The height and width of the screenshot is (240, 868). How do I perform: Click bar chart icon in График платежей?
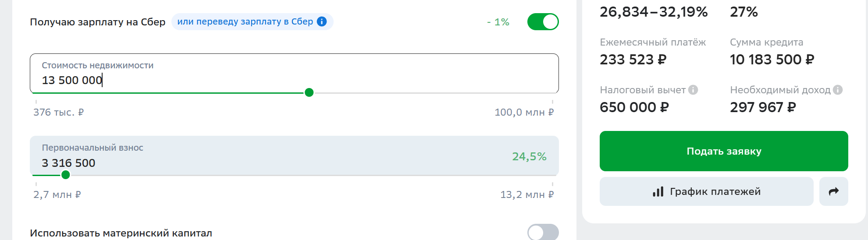(658, 192)
